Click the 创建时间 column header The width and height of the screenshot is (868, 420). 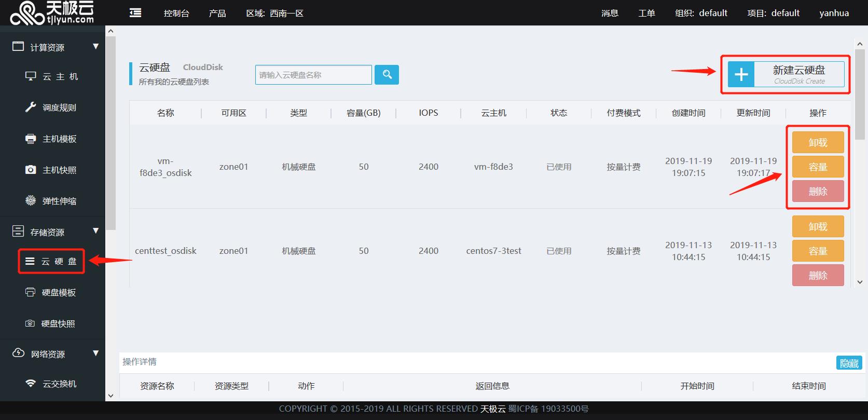tap(688, 113)
